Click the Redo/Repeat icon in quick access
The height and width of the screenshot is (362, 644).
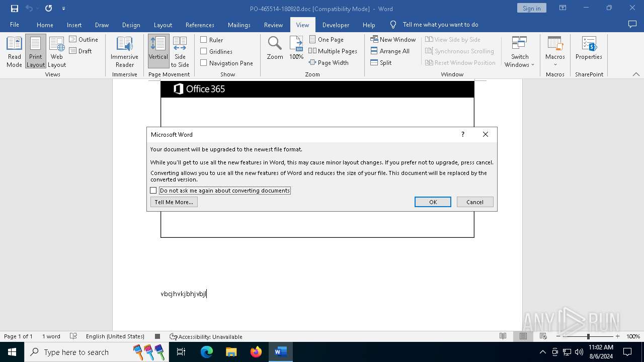tap(48, 9)
